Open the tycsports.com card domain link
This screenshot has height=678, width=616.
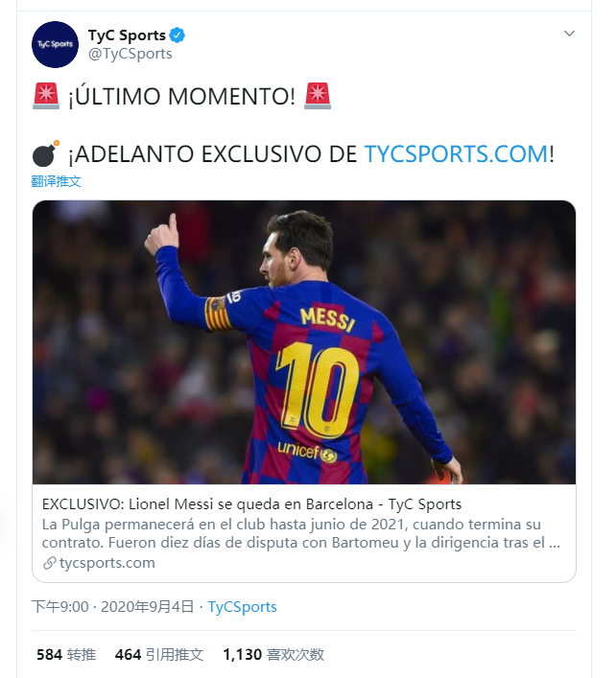tap(107, 563)
